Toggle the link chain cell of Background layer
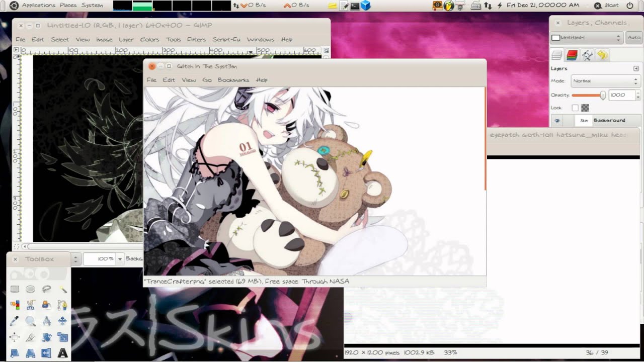The height and width of the screenshot is (362, 644). pos(569,121)
